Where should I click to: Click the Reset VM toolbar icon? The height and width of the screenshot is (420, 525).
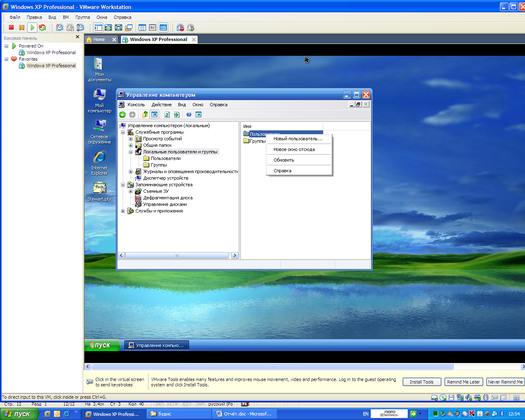42,27
